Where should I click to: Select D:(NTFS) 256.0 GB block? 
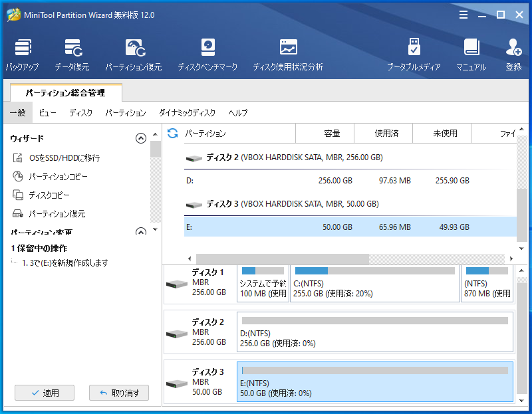(x=375, y=332)
